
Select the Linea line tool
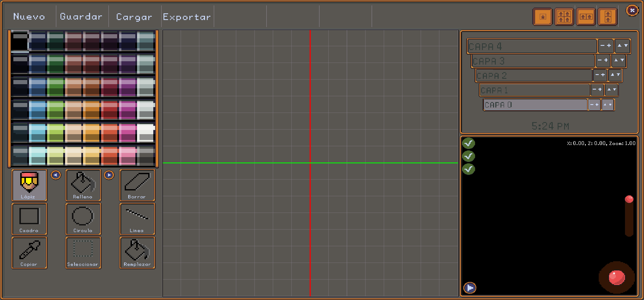point(137,219)
